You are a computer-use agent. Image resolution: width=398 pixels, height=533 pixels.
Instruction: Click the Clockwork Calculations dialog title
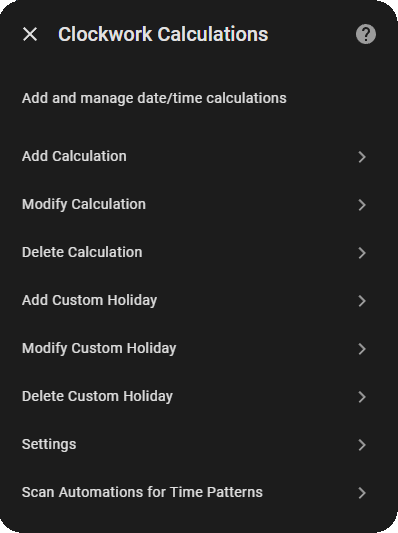tap(163, 34)
